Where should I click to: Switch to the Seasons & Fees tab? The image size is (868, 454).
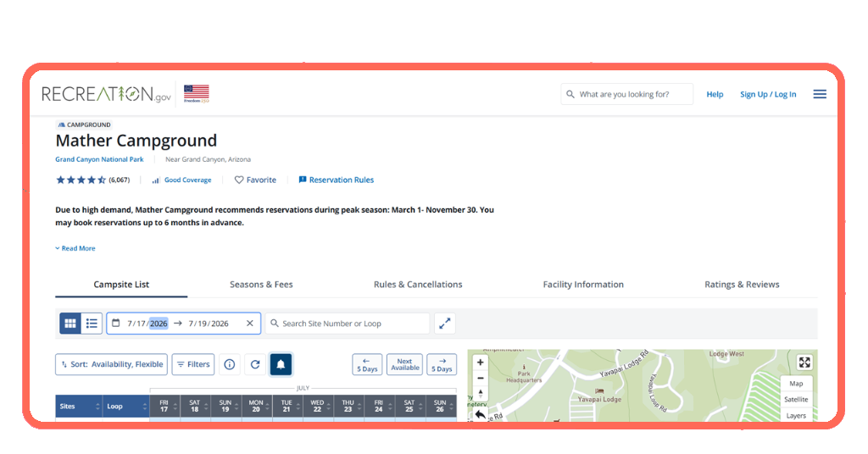(x=261, y=285)
